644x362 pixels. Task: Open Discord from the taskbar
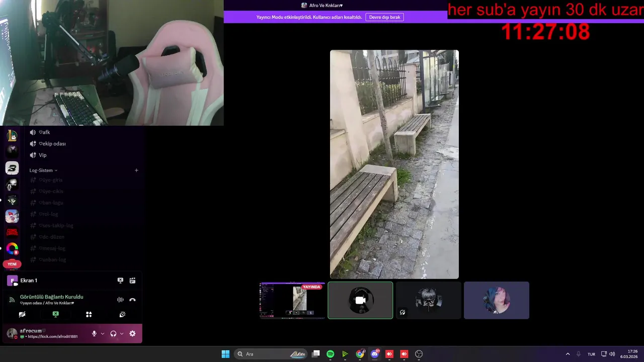click(375, 354)
